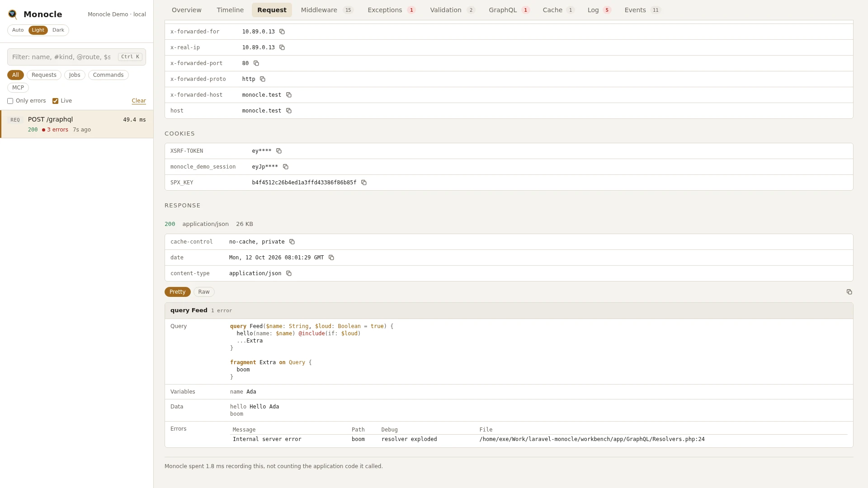Filter the list by Requests

[x=44, y=75]
